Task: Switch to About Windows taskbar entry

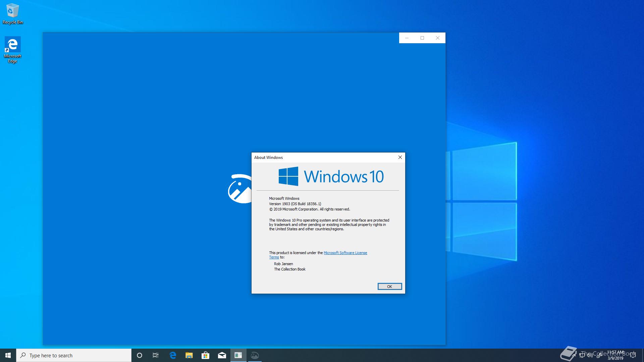Action: [x=238, y=355]
